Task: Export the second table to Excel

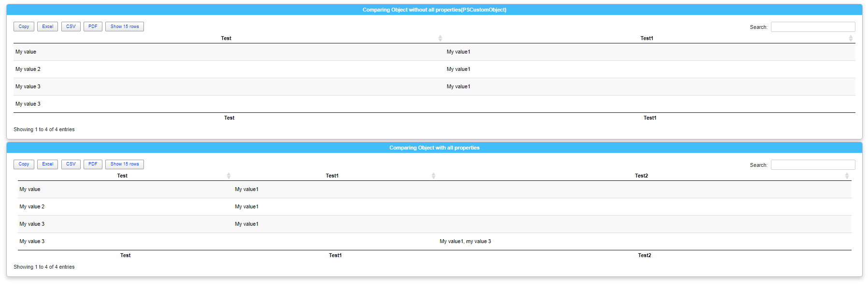Action: pyautogui.click(x=47, y=164)
